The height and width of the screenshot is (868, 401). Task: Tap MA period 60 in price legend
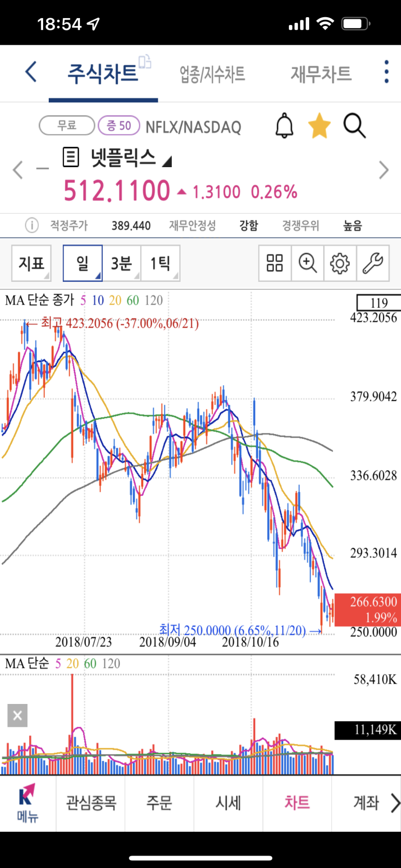pos(133,300)
